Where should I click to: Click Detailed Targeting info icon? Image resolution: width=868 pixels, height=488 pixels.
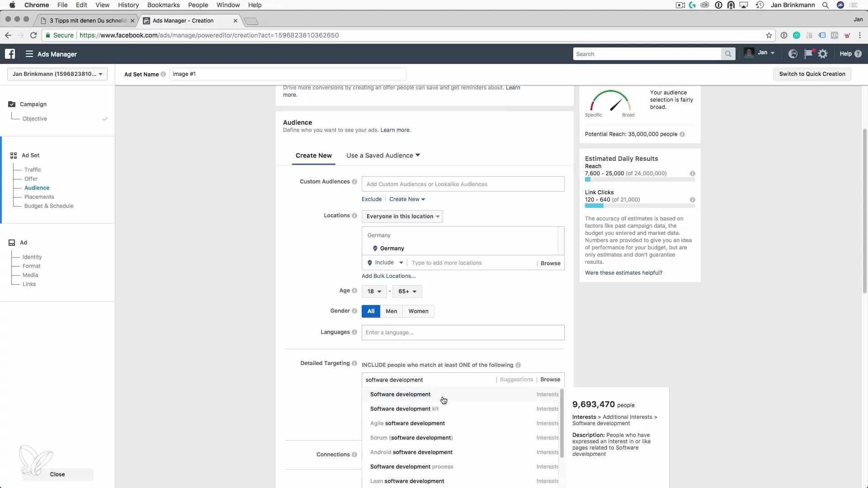point(354,363)
